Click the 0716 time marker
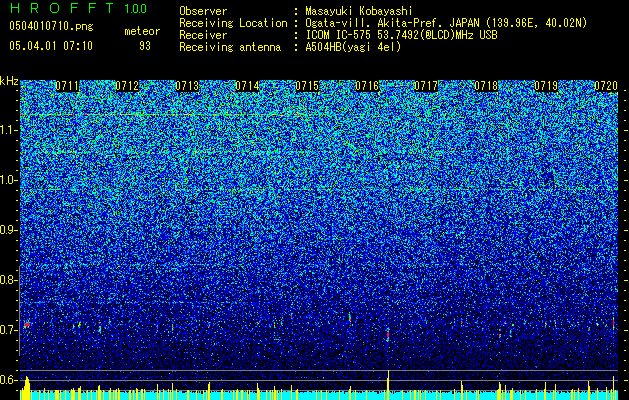The height and width of the screenshot is (400, 629). point(367,86)
